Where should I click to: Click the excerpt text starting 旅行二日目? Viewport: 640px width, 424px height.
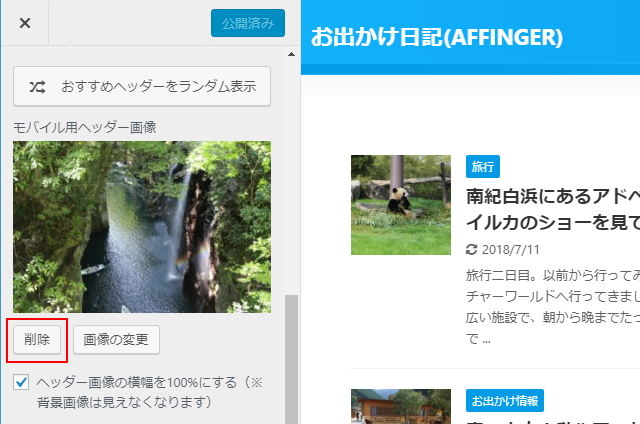[553, 307]
